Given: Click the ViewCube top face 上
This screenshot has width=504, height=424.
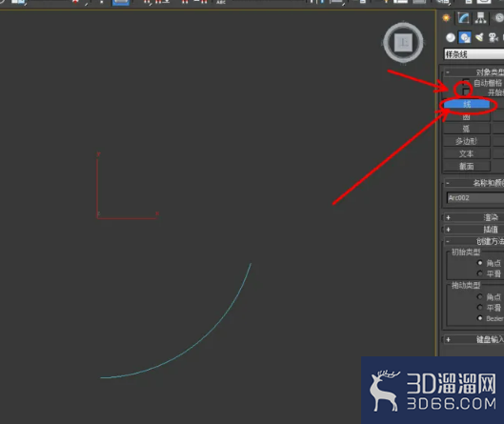Looking at the screenshot, I should pyautogui.click(x=403, y=43).
